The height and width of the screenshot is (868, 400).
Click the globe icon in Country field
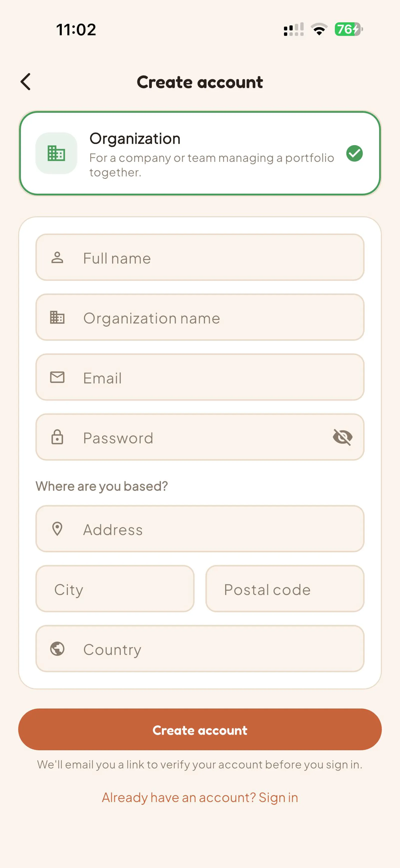57,649
